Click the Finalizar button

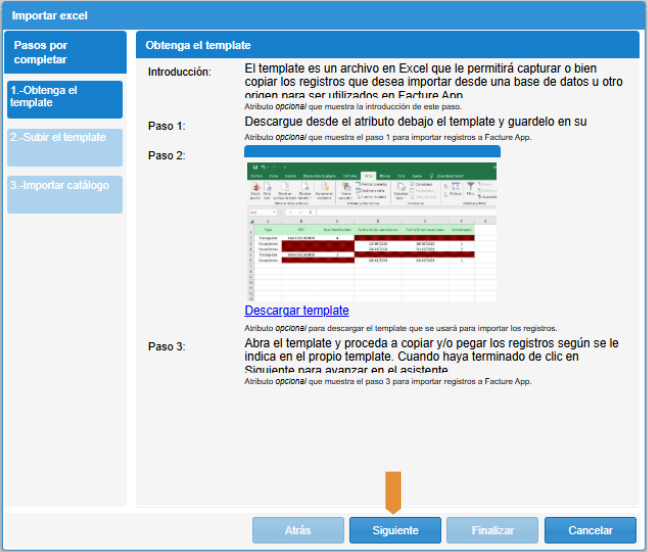click(x=492, y=530)
